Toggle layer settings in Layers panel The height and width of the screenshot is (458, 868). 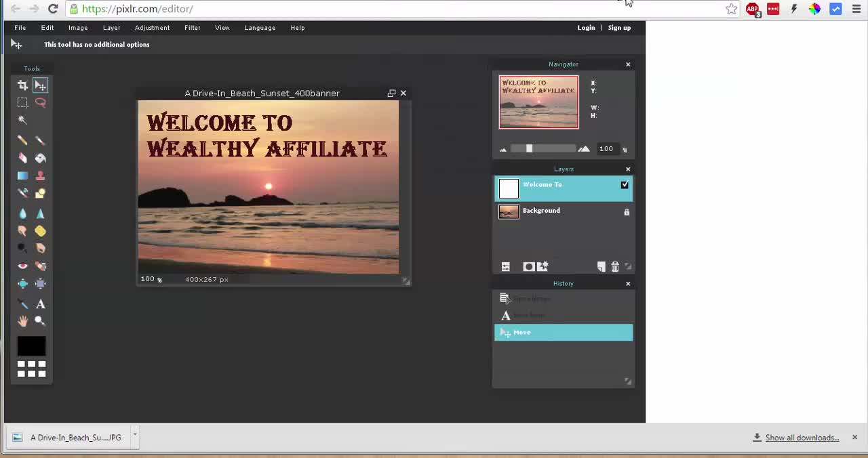click(x=505, y=267)
